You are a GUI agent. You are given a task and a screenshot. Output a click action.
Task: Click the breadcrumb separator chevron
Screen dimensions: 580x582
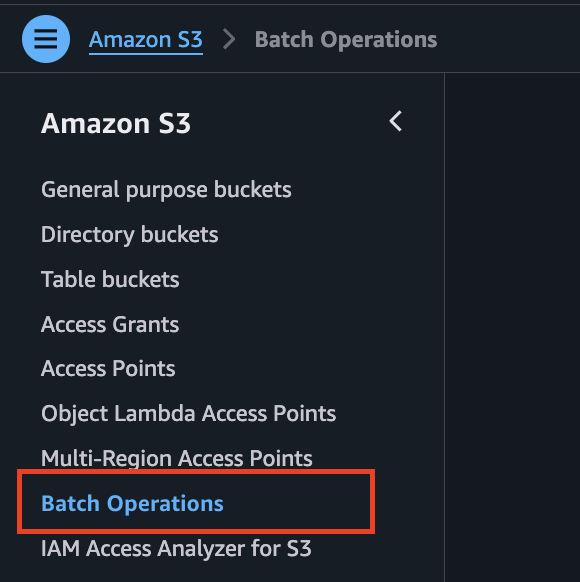229,39
